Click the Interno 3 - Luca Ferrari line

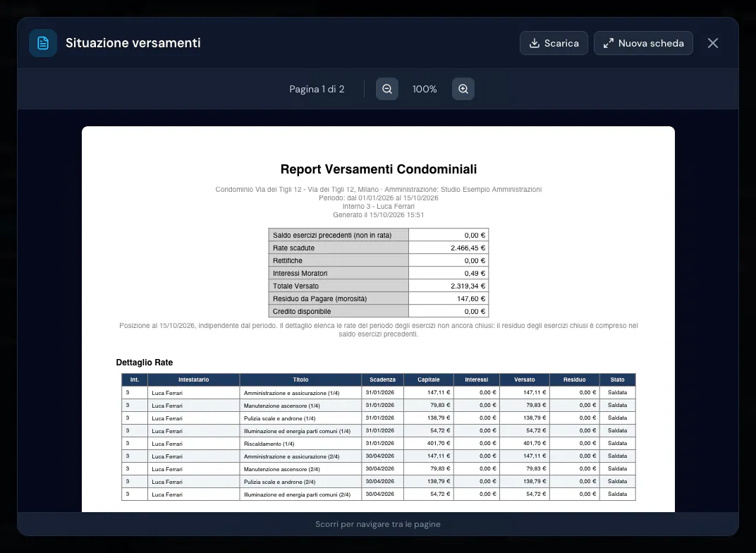pos(379,207)
